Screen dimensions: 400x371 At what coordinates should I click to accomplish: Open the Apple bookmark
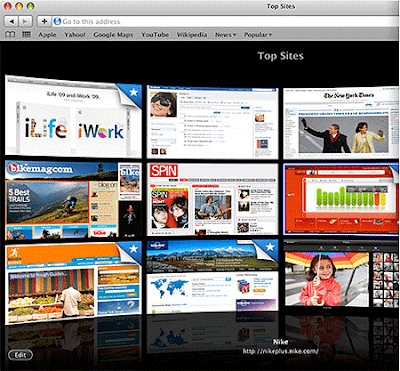pyautogui.click(x=47, y=35)
